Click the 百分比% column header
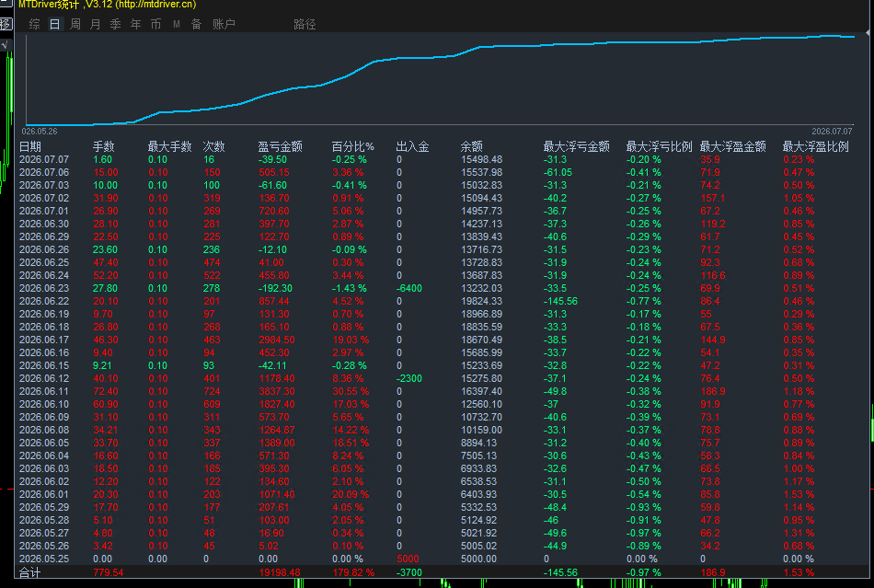874x588 pixels. 353,146
